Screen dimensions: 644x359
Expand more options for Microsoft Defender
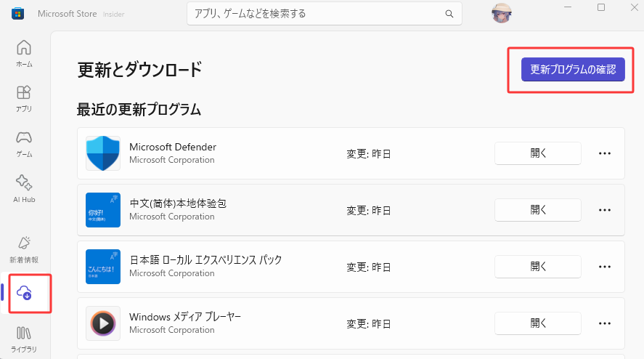click(604, 153)
